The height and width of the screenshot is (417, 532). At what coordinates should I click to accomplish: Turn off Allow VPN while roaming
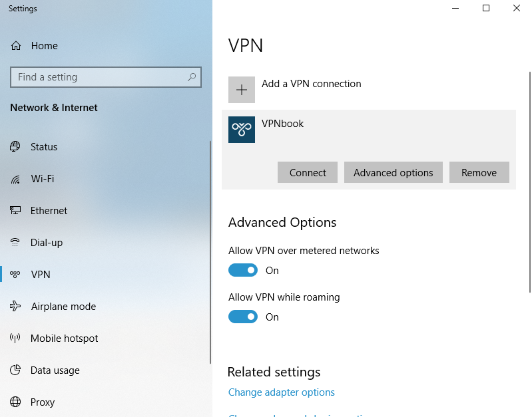[243, 317]
